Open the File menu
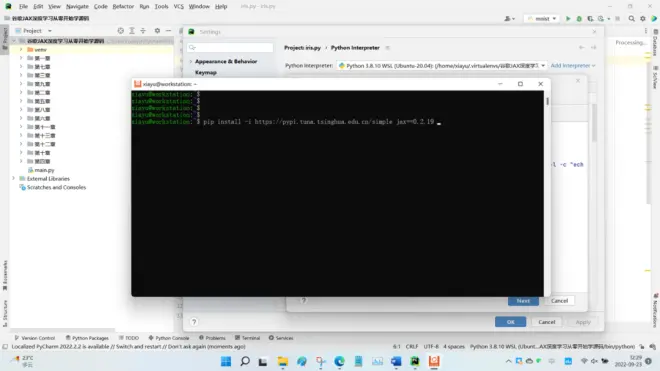The height and width of the screenshot is (371, 660). [23, 6]
